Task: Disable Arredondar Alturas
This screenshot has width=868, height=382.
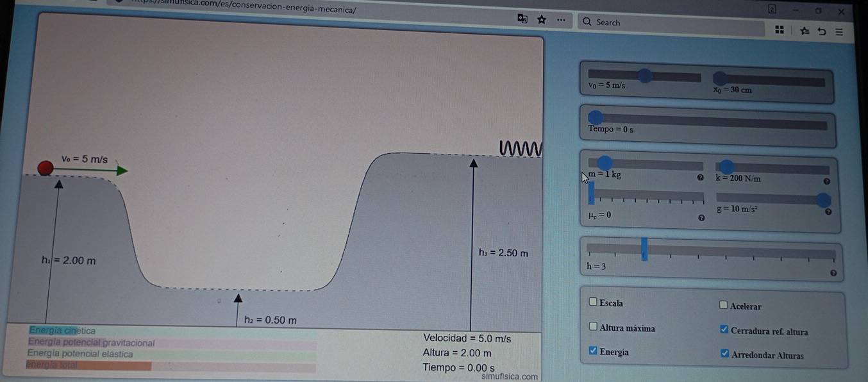Action: (724, 352)
